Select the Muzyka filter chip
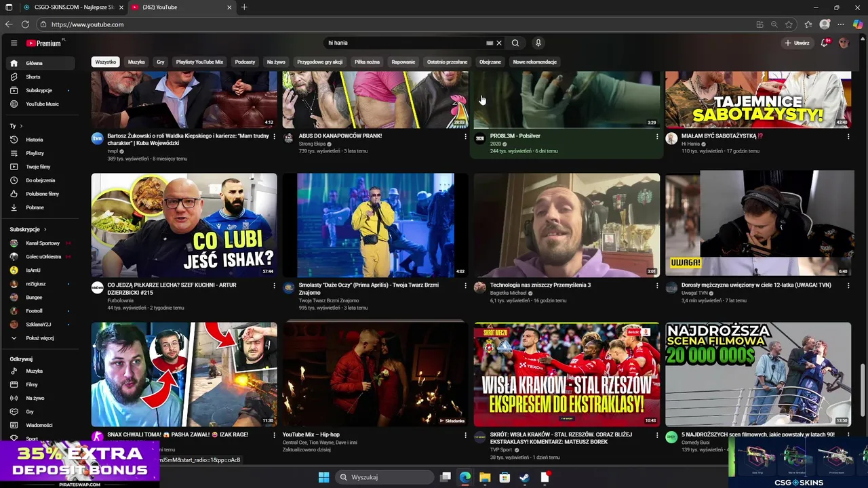The height and width of the screenshot is (488, 868). [136, 62]
